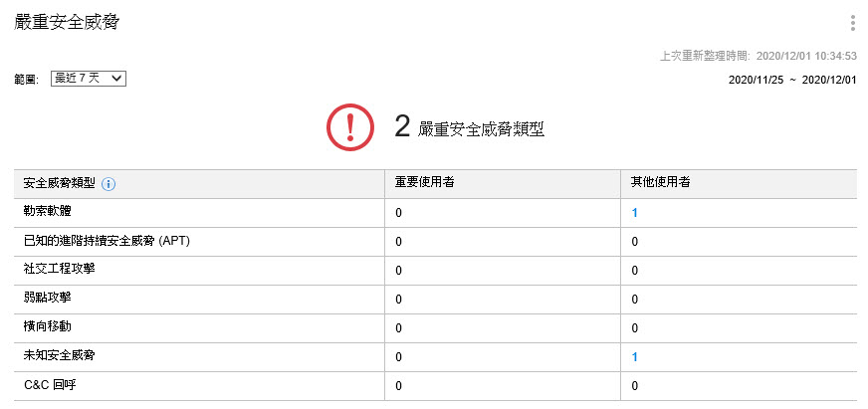868x409 pixels.
Task: Click the red exclamation alert icon
Action: point(348,126)
